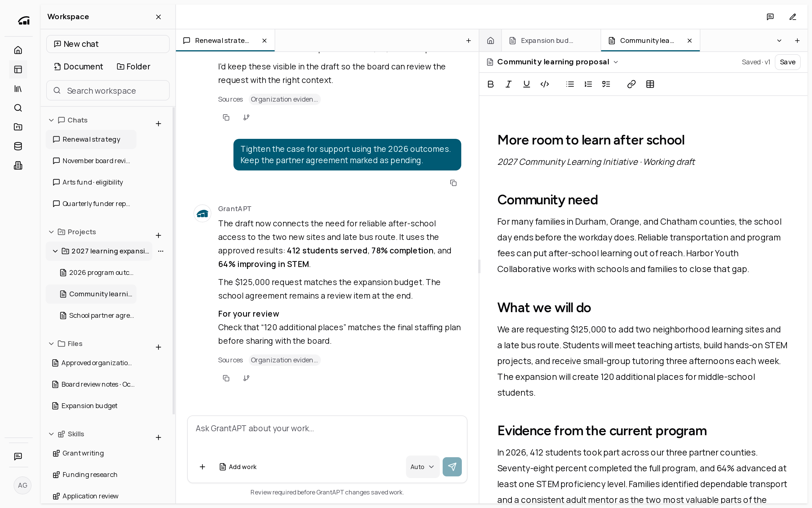
Task: Insert a link from the editor toolbar
Action: (631, 84)
